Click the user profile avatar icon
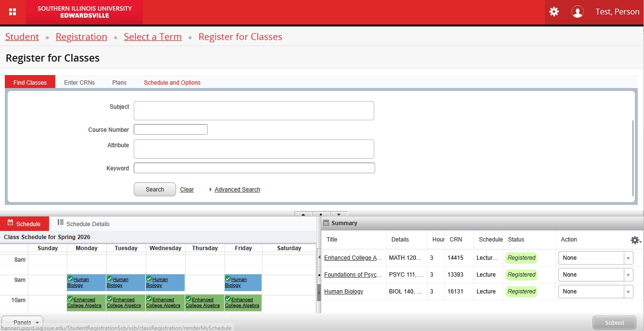The image size is (644, 331). coord(577,12)
